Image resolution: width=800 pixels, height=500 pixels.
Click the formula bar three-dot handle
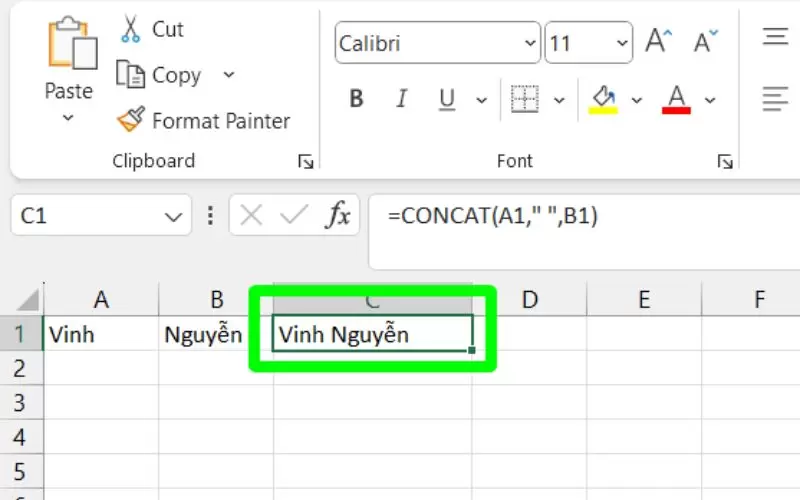210,216
